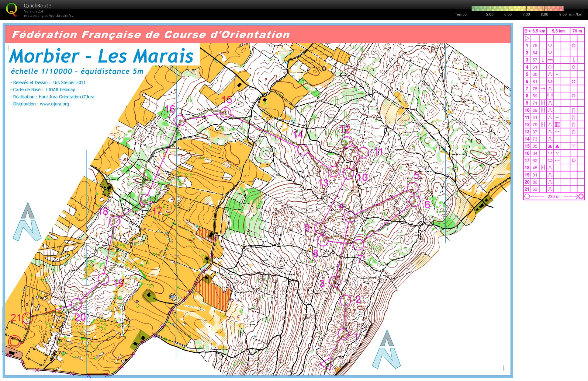Screen dimensions: 588x381
Task: Click control circle 17 on the map
Action: point(146,200)
